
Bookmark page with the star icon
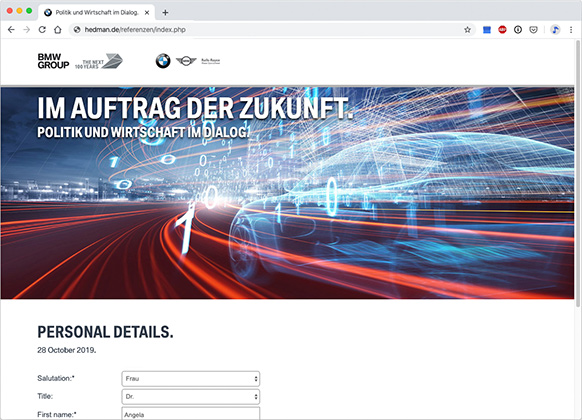click(x=467, y=30)
